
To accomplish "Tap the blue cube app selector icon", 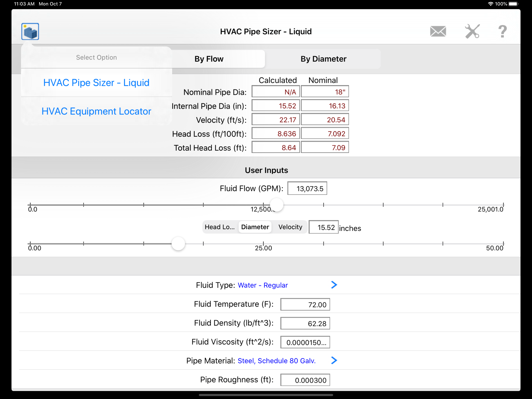I will (30, 32).
